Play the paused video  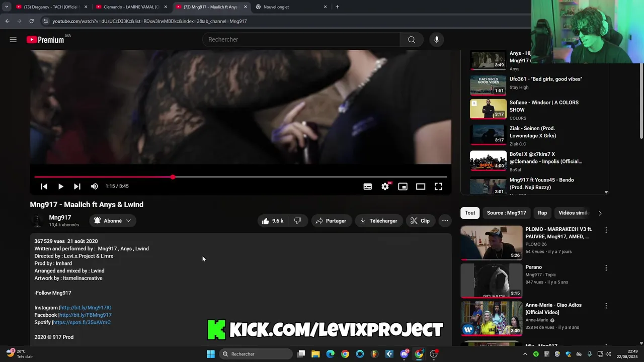point(60,187)
